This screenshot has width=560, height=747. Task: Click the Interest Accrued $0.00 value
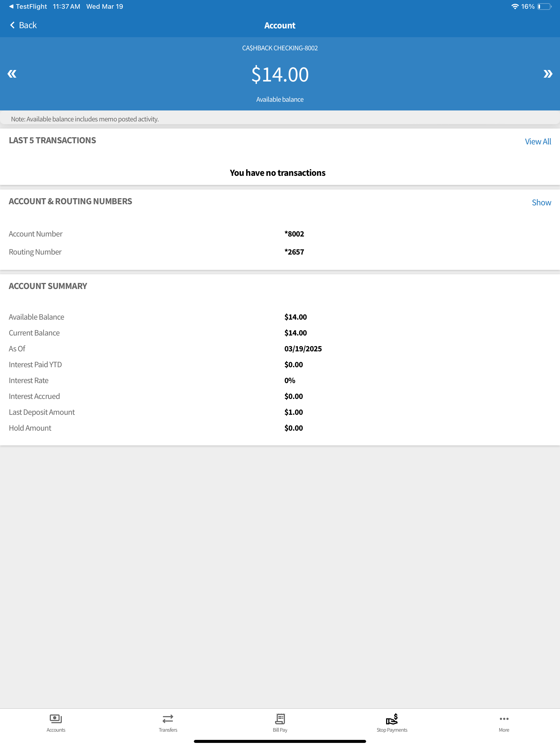(x=293, y=396)
